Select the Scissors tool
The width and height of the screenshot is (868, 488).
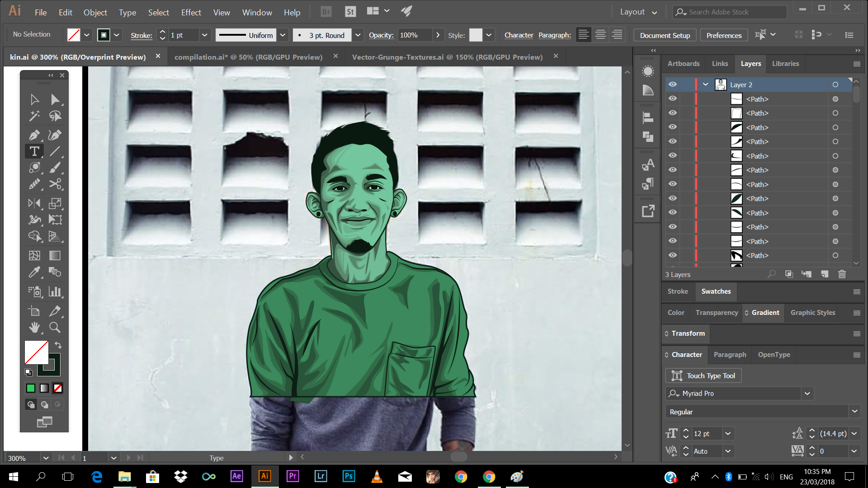55,184
